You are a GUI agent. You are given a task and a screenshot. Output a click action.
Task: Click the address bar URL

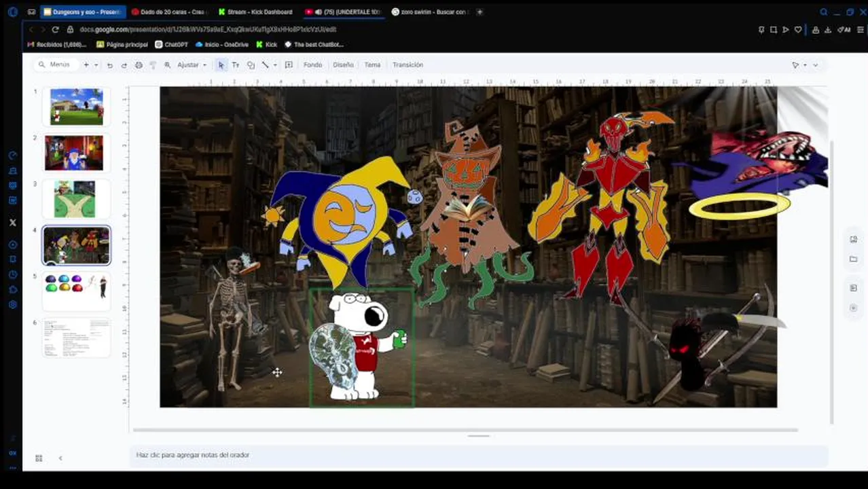coord(208,30)
